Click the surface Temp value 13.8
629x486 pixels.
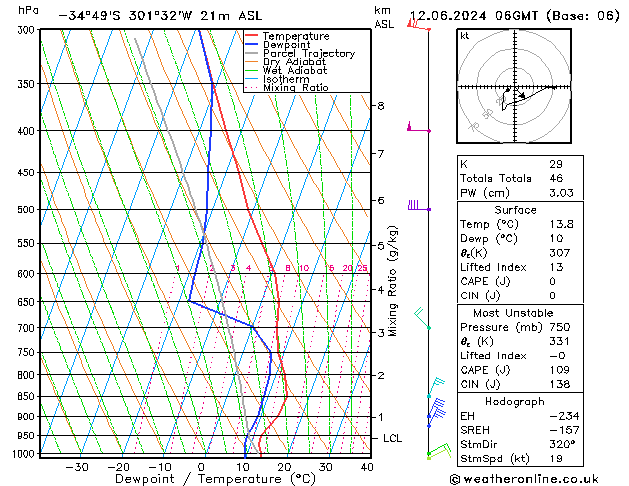point(561,224)
